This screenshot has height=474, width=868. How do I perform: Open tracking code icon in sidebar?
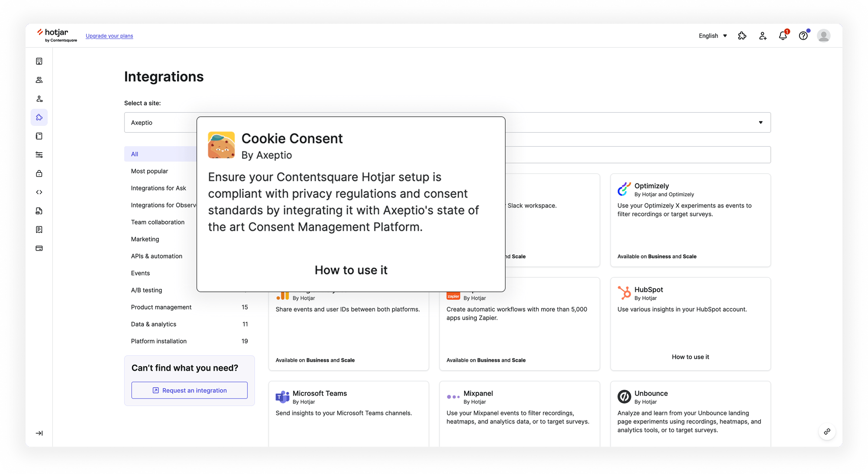tap(39, 192)
